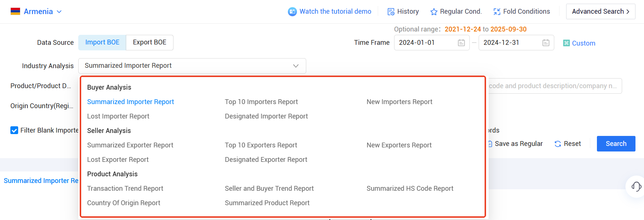The height and width of the screenshot is (220, 644).
Task: Click the Buyer Analysis group heading
Action: tap(109, 87)
